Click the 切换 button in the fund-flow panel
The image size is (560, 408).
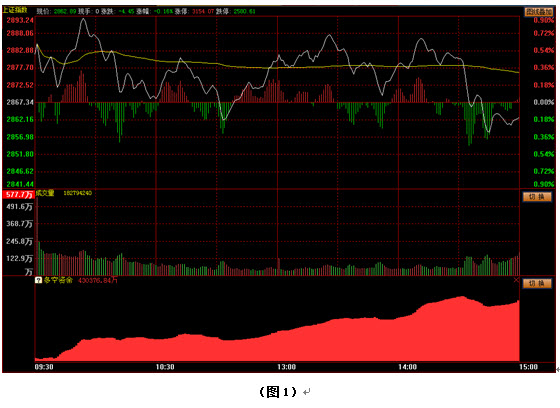(537, 284)
